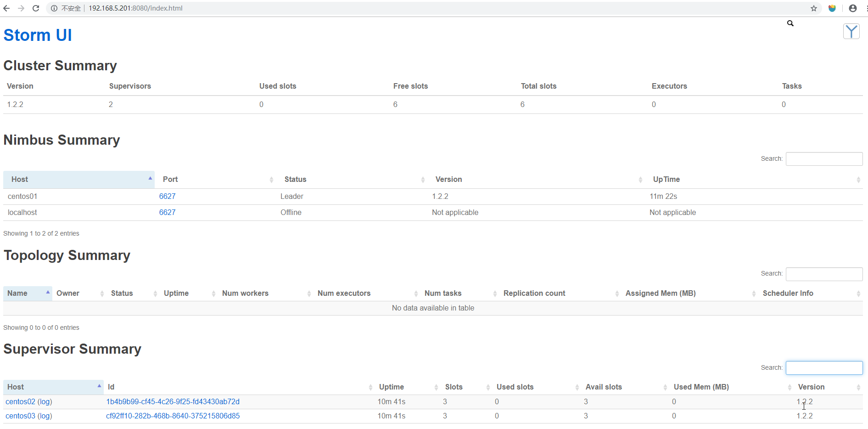Sort Topology table by Num tasks
The height and width of the screenshot is (429, 868).
point(460,294)
